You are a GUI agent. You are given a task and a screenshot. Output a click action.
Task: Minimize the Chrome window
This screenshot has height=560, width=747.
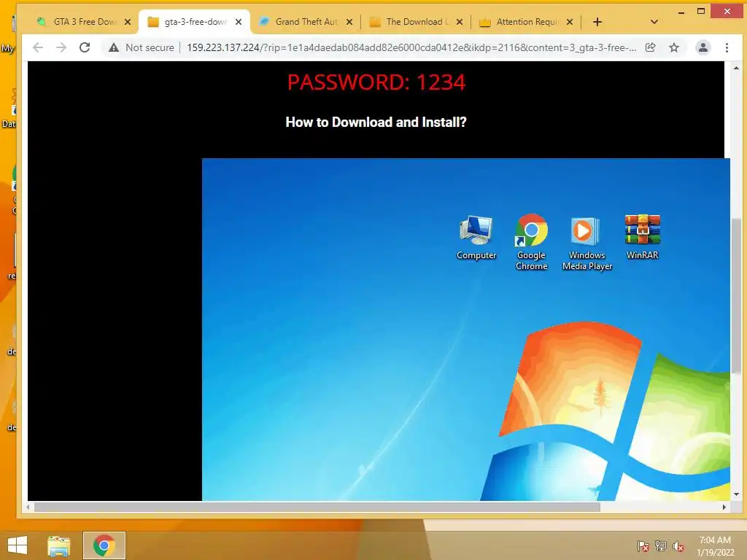(x=681, y=12)
